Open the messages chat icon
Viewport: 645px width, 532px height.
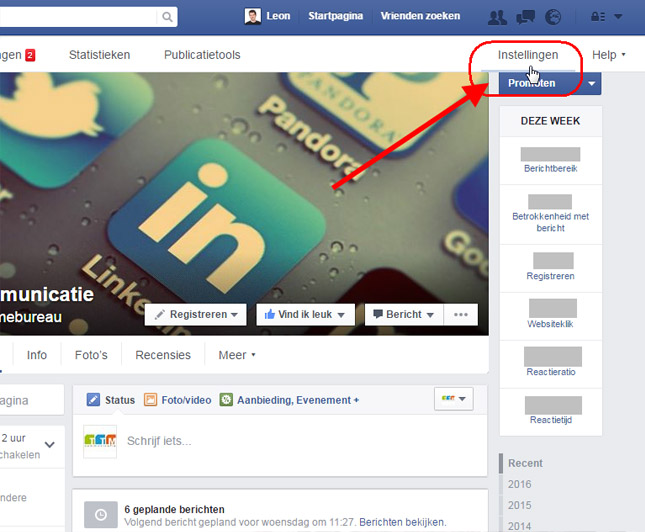click(x=525, y=17)
